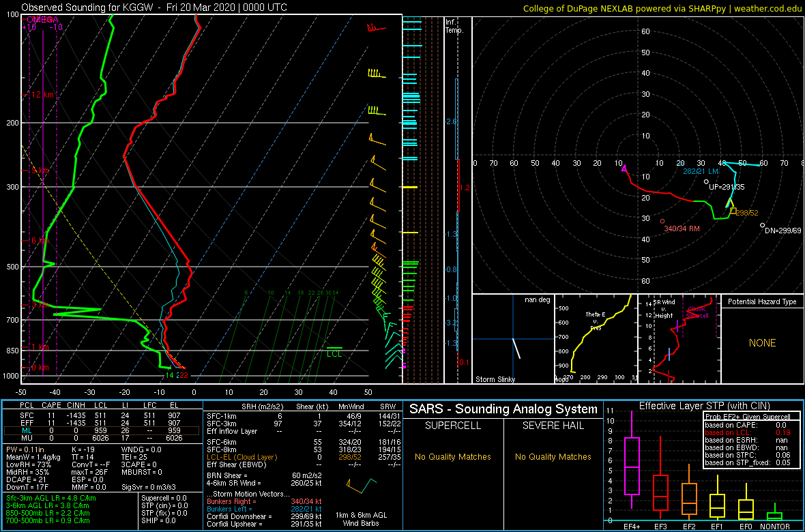
Task: Click the '700-500mb LR = 0.9 C/km' line
Action: (x=48, y=520)
